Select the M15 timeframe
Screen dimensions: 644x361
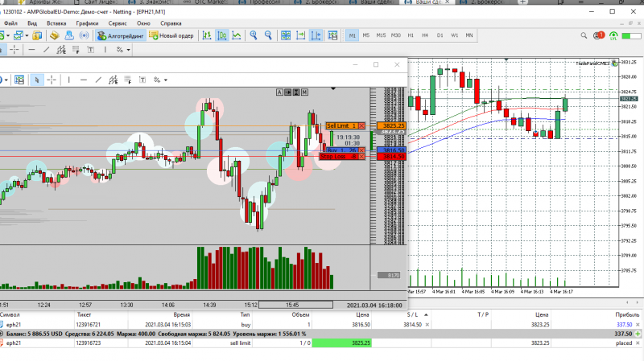click(x=381, y=35)
